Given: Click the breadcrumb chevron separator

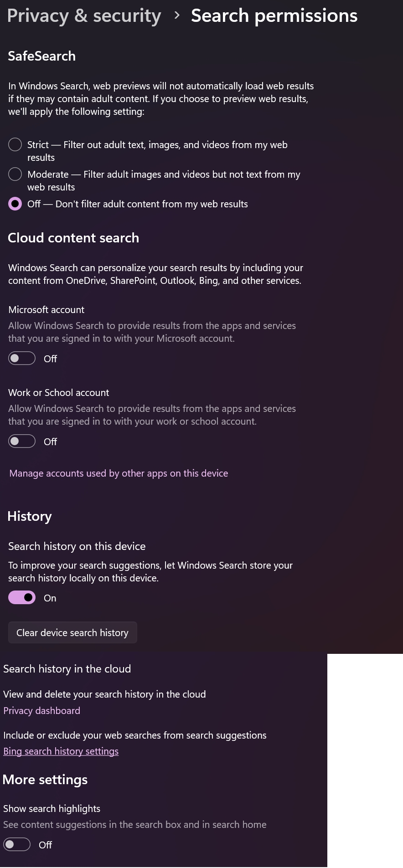Looking at the screenshot, I should click(177, 16).
